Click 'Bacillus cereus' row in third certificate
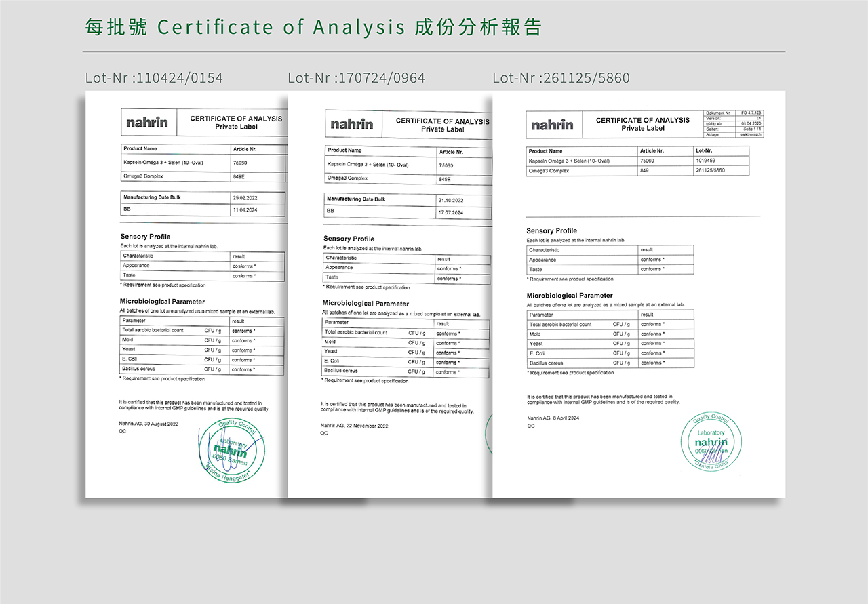 610,363
